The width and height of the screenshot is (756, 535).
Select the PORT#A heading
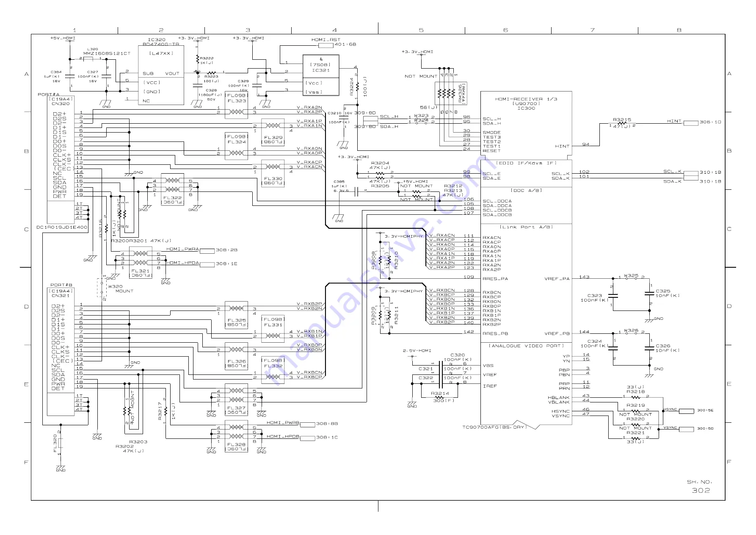49,94
